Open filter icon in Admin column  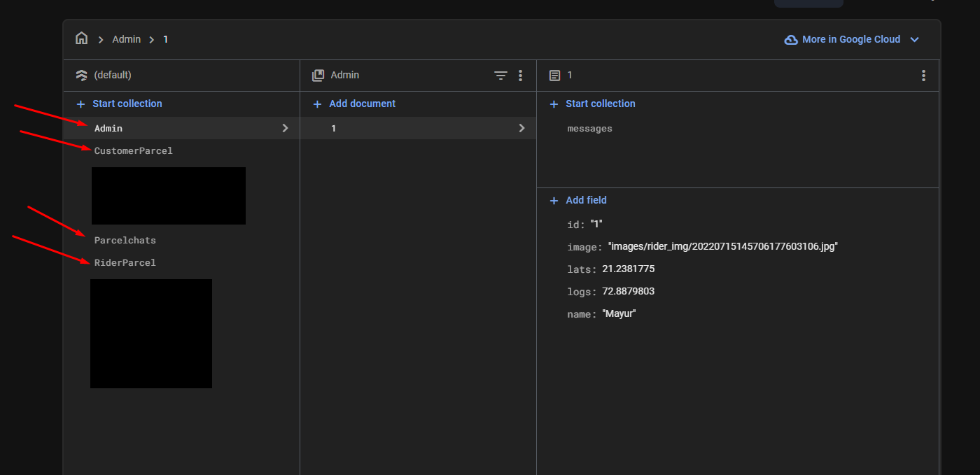[x=500, y=76]
